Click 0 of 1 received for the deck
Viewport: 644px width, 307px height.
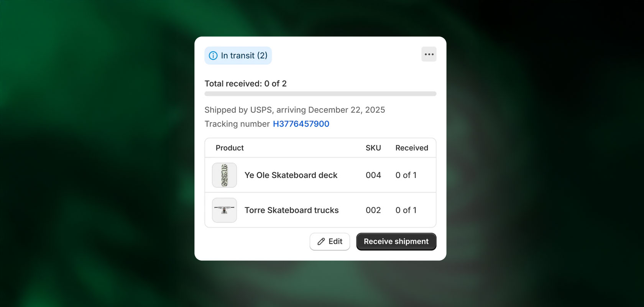406,175
